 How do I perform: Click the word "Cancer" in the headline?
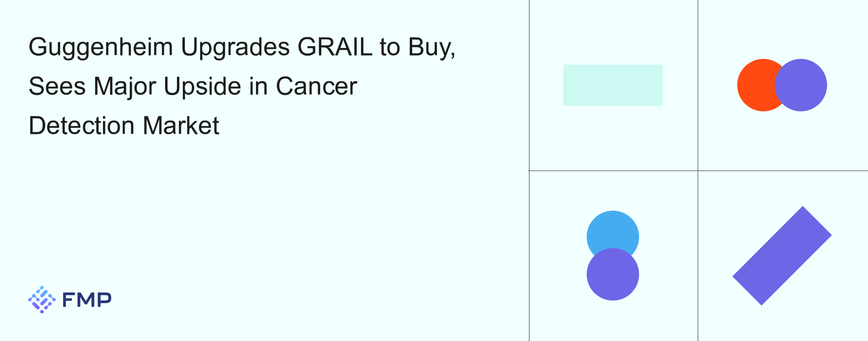(316, 86)
